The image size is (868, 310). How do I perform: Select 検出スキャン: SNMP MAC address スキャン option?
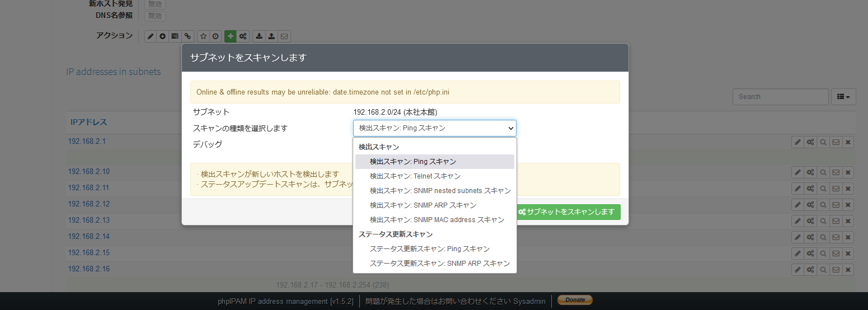pos(437,220)
